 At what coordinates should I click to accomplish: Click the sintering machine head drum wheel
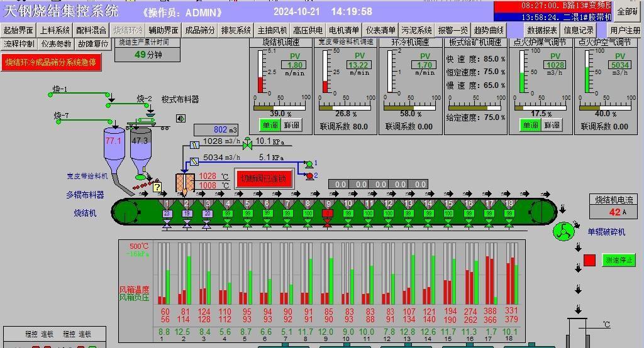pos(128,210)
